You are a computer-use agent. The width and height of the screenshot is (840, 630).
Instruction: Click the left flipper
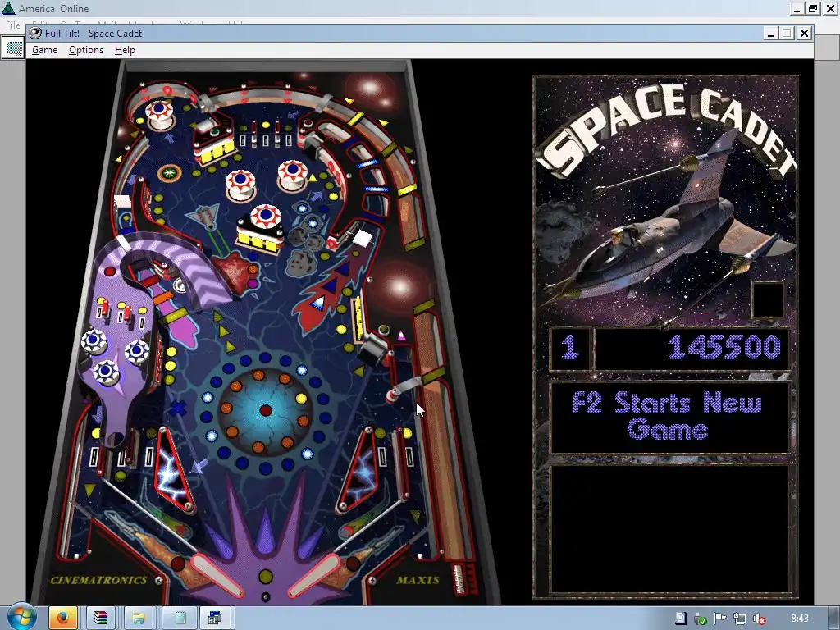[218, 575]
